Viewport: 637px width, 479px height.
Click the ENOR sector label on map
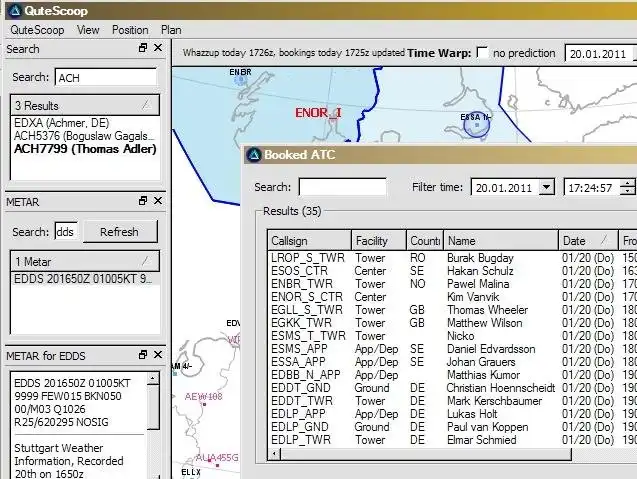(x=318, y=113)
